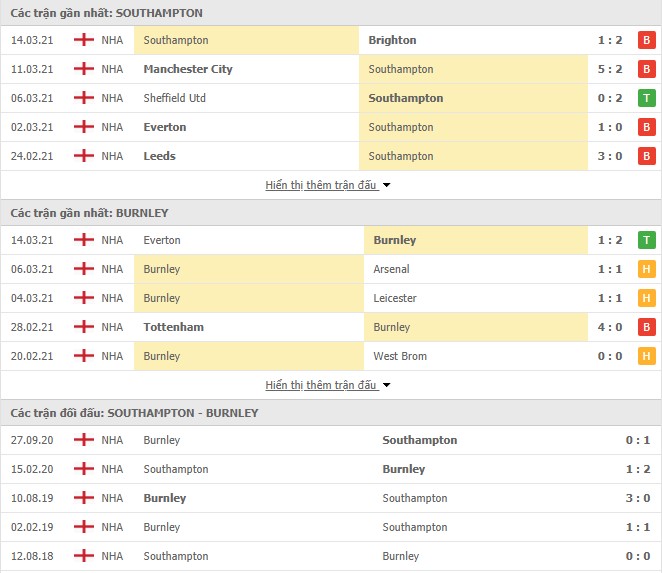Click the red B badge for Tottenham vs Burnley
The height and width of the screenshot is (573, 662).
pos(646,327)
